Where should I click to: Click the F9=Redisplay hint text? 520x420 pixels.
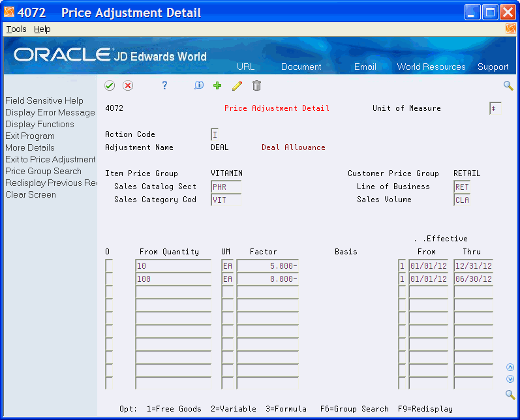425,409
